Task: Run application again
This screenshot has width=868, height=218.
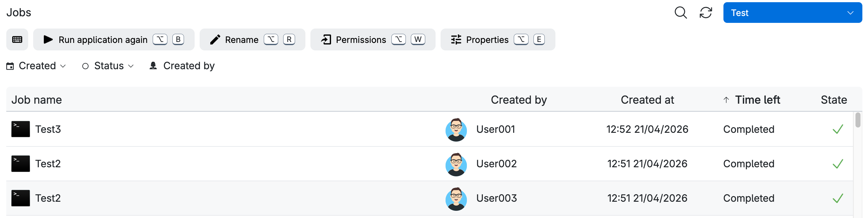Action: (114, 39)
